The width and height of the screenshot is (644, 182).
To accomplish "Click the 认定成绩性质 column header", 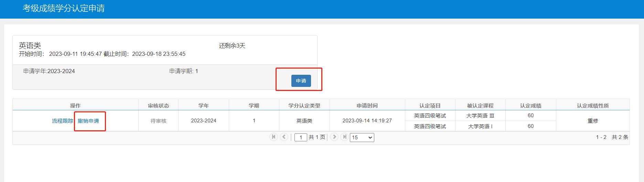I will tap(593, 105).
